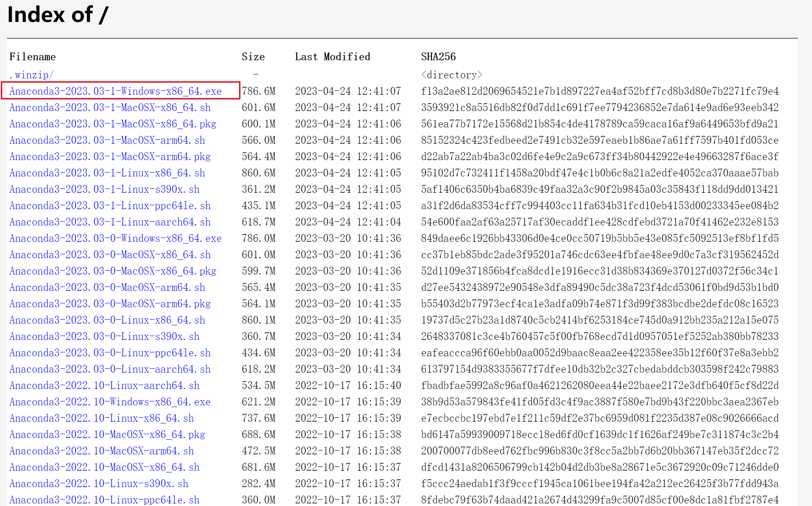This screenshot has height=506, width=812.
Task: Click the 860.6M size value
Action: [258, 173]
